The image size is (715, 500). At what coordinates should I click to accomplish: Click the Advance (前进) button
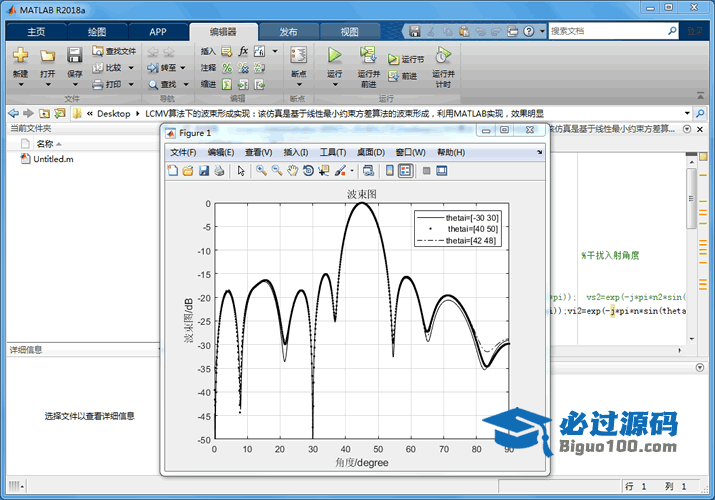click(403, 76)
